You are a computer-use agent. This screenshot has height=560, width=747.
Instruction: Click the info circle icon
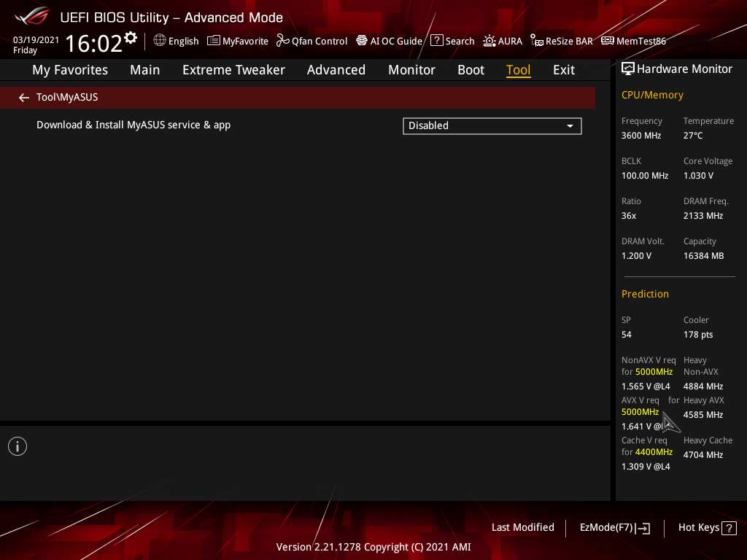pos(18,446)
